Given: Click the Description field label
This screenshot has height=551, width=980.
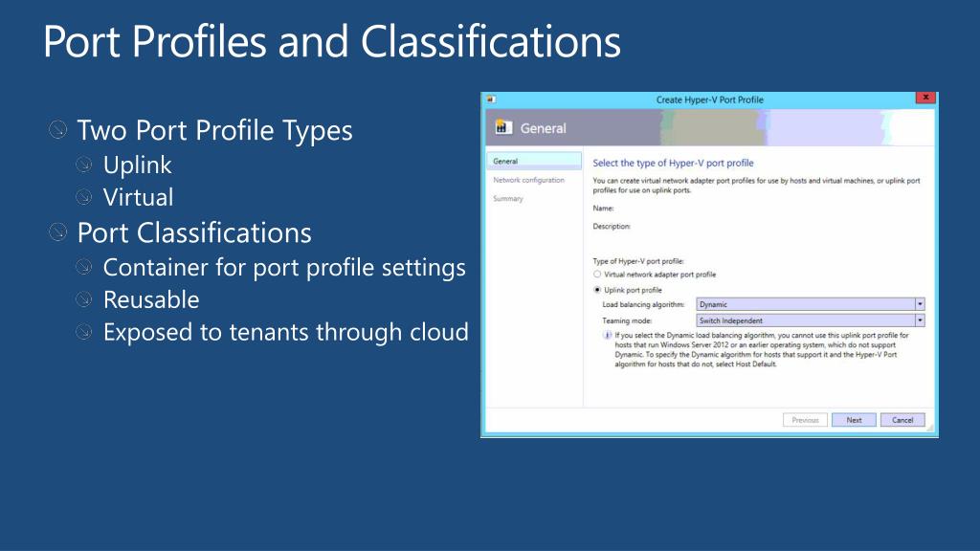Looking at the screenshot, I should (612, 226).
